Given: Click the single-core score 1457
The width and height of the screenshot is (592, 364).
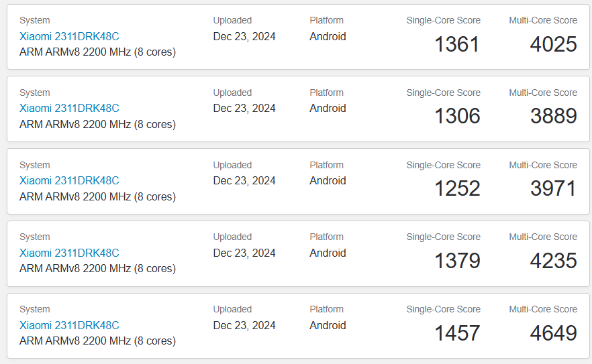Looking at the screenshot, I should 457,333.
